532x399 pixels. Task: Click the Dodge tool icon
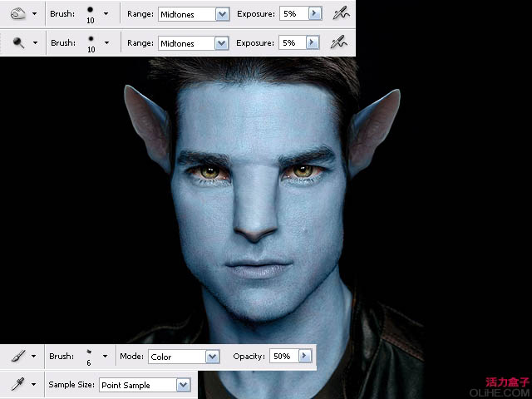[17, 42]
